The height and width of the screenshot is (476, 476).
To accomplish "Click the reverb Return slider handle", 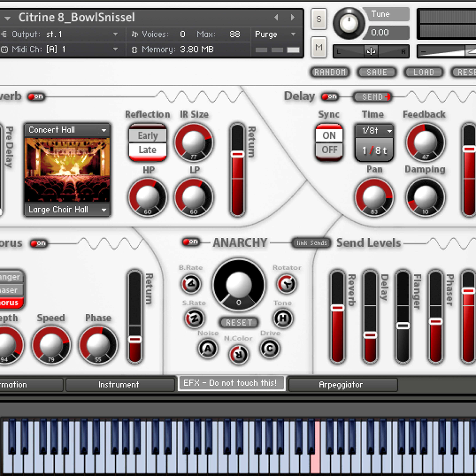I will click(x=237, y=154).
